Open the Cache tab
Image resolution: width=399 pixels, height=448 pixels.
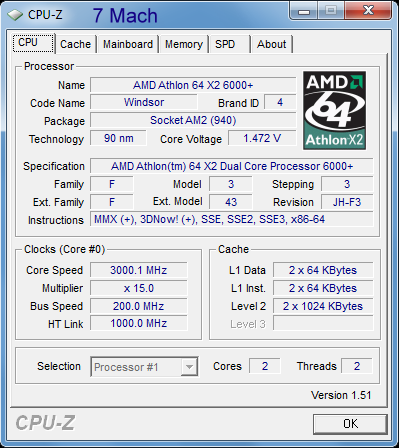[x=76, y=44]
